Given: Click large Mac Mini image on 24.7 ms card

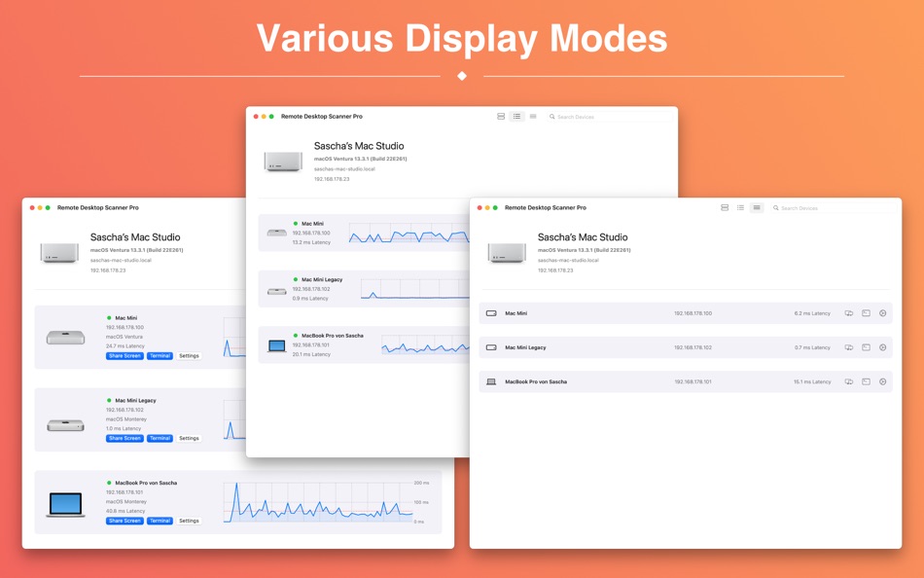Looking at the screenshot, I should 65,337.
